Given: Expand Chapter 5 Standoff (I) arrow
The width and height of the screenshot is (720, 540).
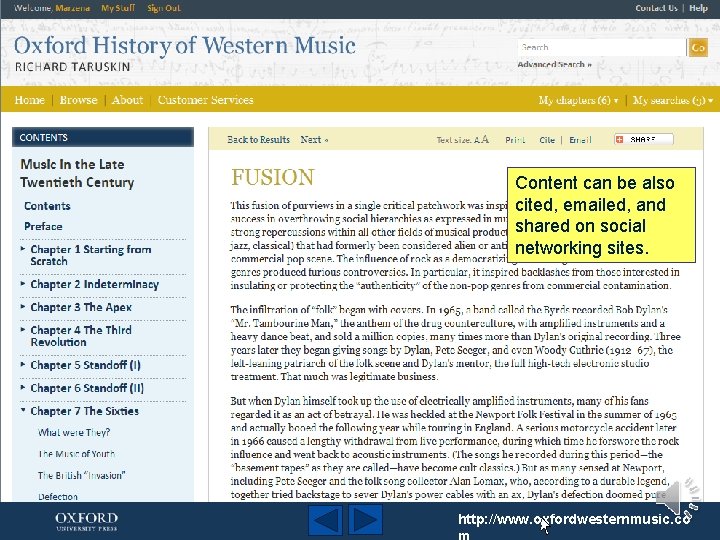Looking at the screenshot, I should [23, 364].
